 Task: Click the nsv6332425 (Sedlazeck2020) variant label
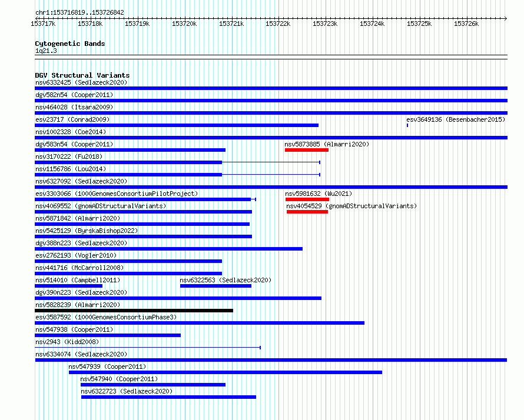(x=81, y=82)
